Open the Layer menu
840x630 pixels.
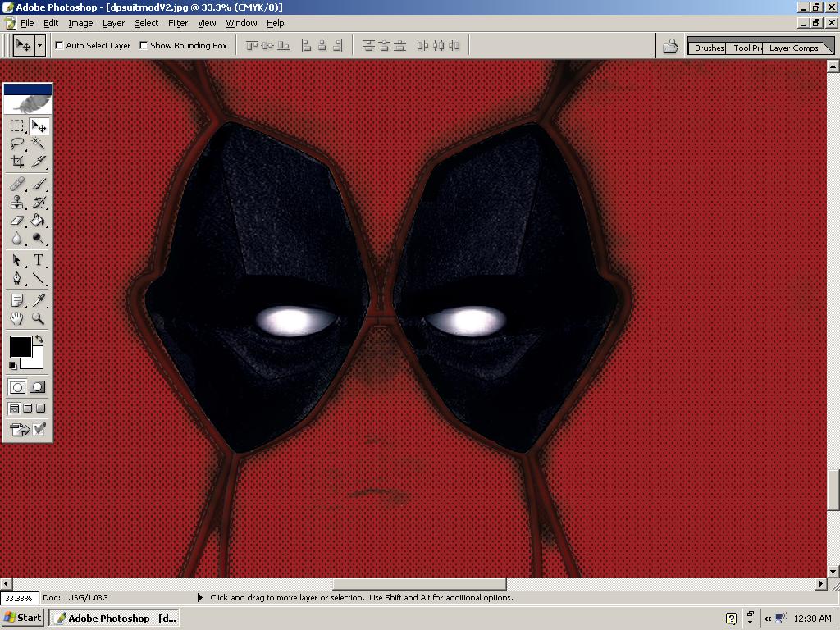tap(113, 23)
